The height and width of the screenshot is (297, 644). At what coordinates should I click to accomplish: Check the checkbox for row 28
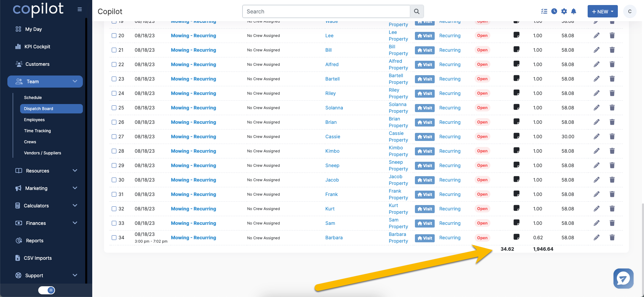(x=114, y=151)
